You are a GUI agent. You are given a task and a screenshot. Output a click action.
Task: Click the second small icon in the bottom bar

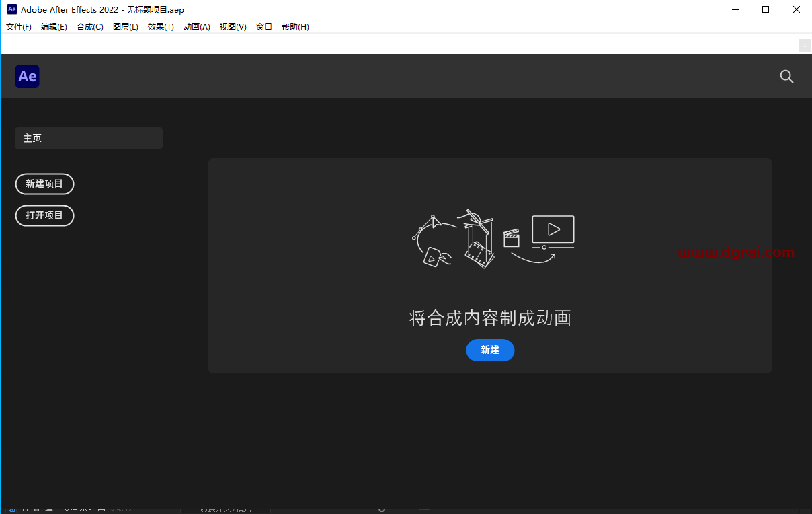[26, 509]
